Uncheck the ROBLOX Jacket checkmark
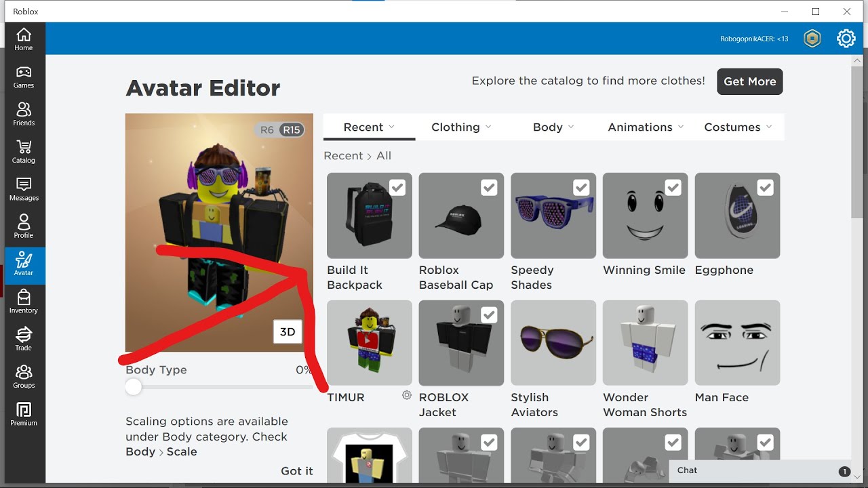Viewport: 868px width, 488px height. coord(489,315)
